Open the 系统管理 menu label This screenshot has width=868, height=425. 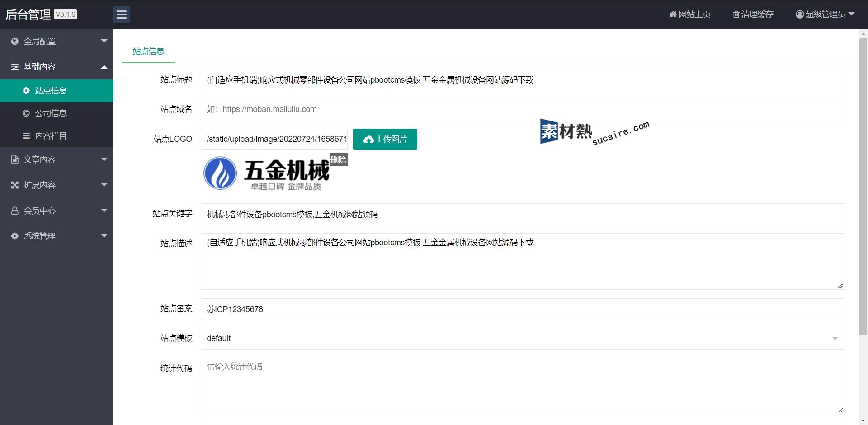[x=40, y=236]
